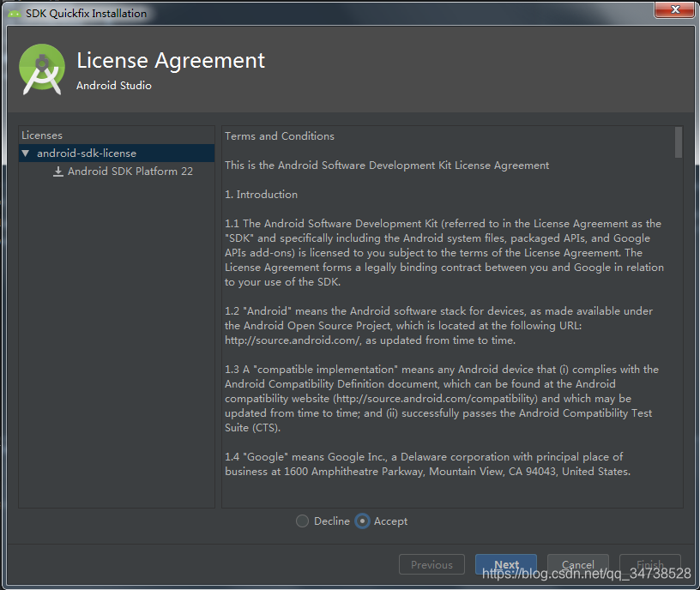
Task: Select the android-sdk-license row
Action: (x=117, y=154)
